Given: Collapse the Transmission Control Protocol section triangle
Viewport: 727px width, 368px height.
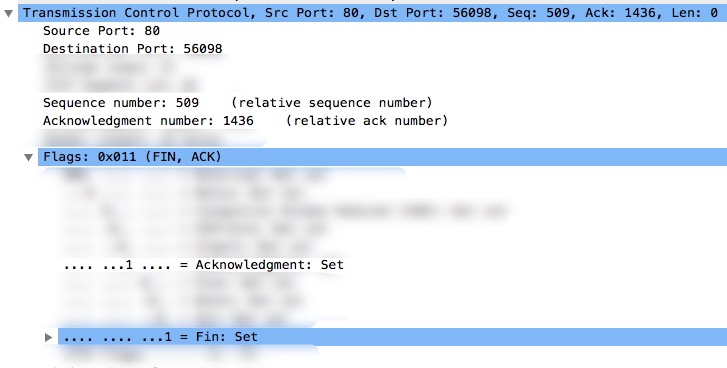Looking at the screenshot, I should pyautogui.click(x=8, y=13).
